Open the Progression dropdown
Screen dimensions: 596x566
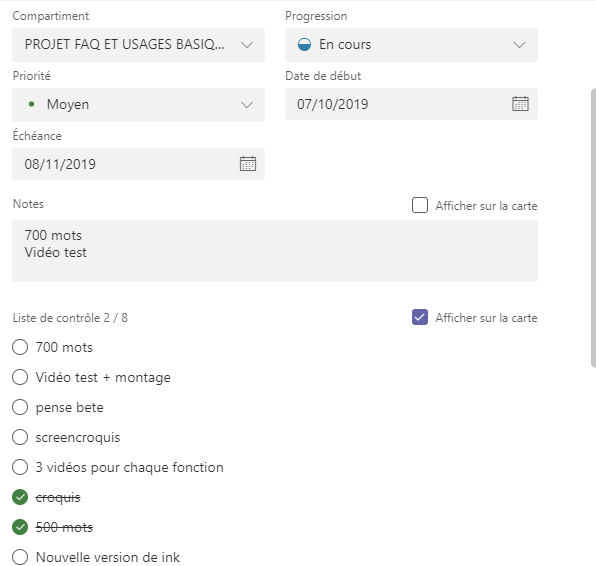point(411,45)
